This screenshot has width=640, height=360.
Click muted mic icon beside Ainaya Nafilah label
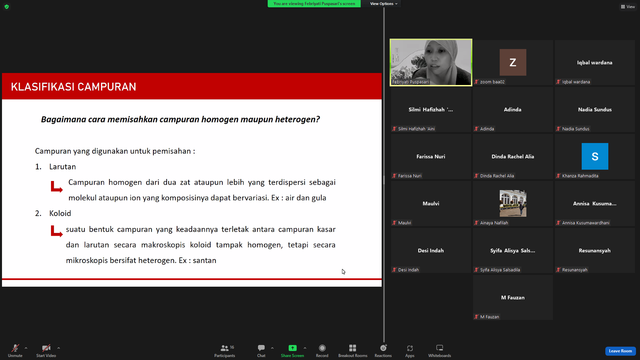(x=476, y=223)
